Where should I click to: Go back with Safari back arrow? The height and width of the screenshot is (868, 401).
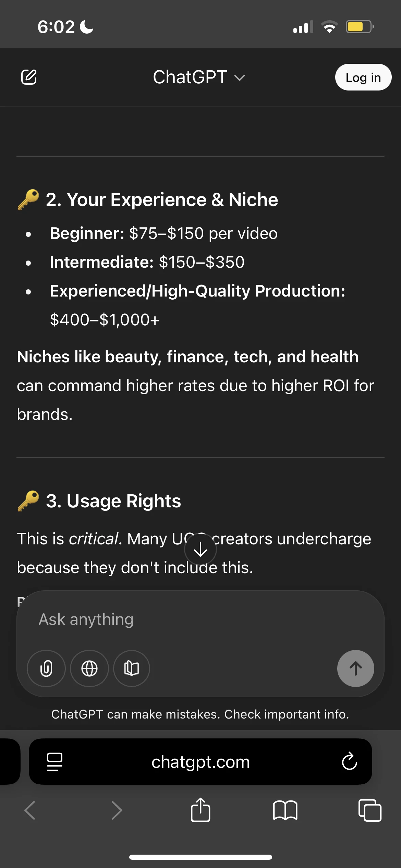30,810
